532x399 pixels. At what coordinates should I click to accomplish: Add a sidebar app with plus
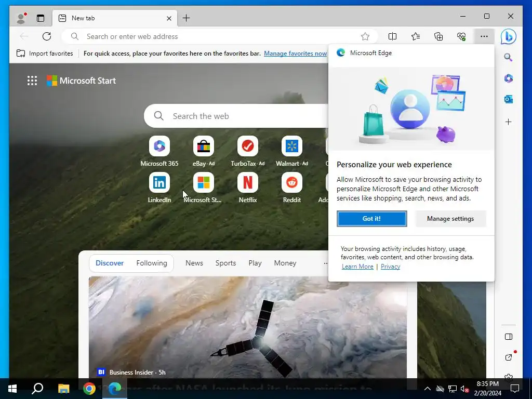(508, 122)
